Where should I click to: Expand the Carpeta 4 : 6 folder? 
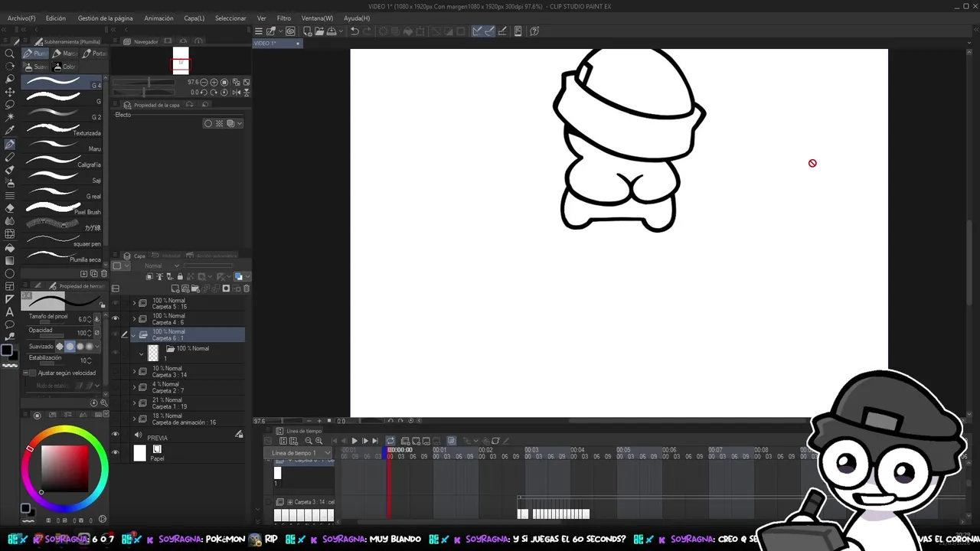click(x=135, y=319)
